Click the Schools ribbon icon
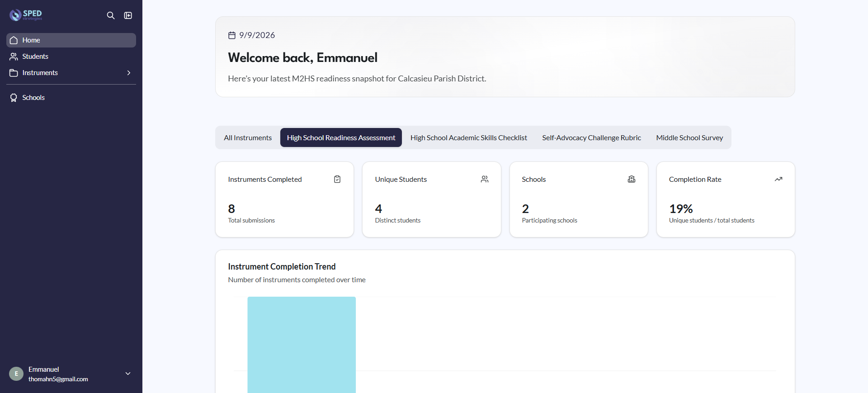 (14, 98)
